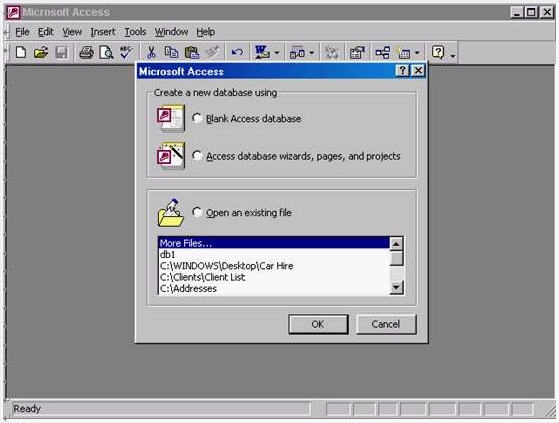Screen dimensions: 559x423
Task: Expand the New Object dropdown arrow
Action: tap(417, 53)
